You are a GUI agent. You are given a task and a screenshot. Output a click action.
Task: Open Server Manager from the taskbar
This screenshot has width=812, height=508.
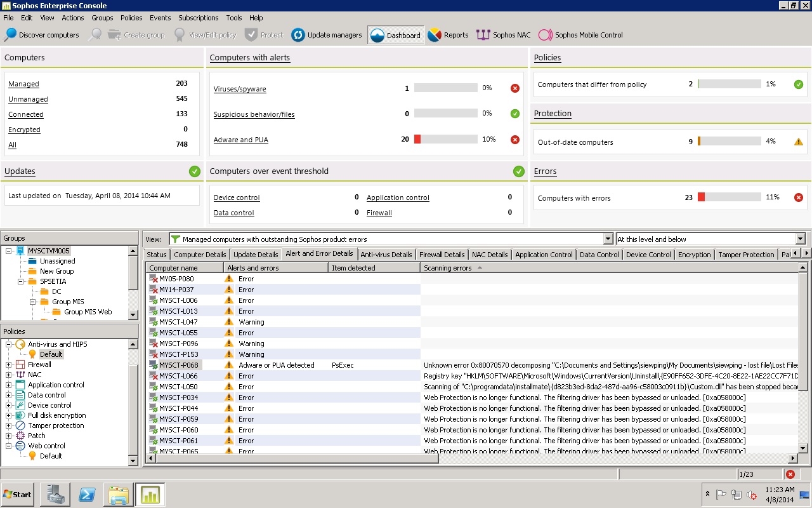(55, 494)
